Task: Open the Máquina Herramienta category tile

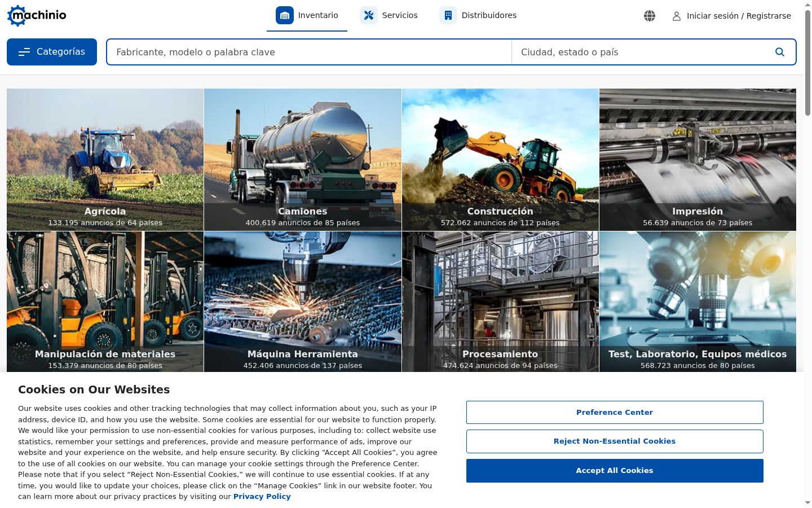Action: coord(303,301)
